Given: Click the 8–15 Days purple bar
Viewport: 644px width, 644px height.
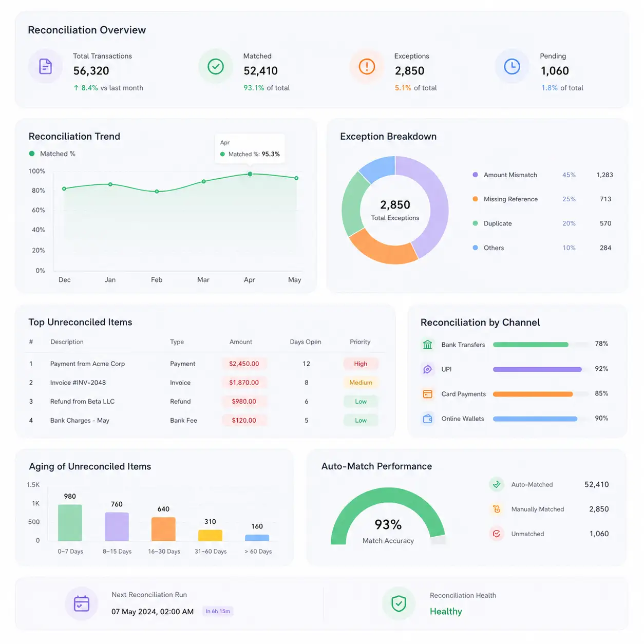Looking at the screenshot, I should pyautogui.click(x=117, y=527).
